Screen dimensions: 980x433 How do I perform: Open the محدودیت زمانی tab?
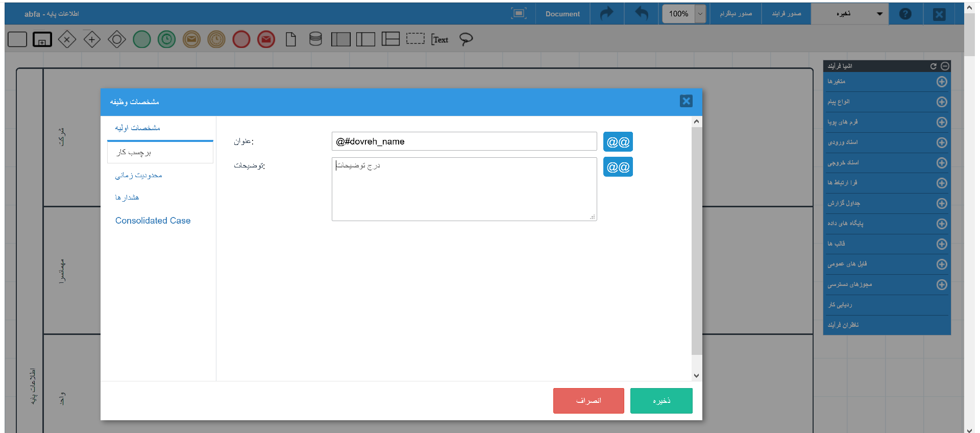click(138, 176)
